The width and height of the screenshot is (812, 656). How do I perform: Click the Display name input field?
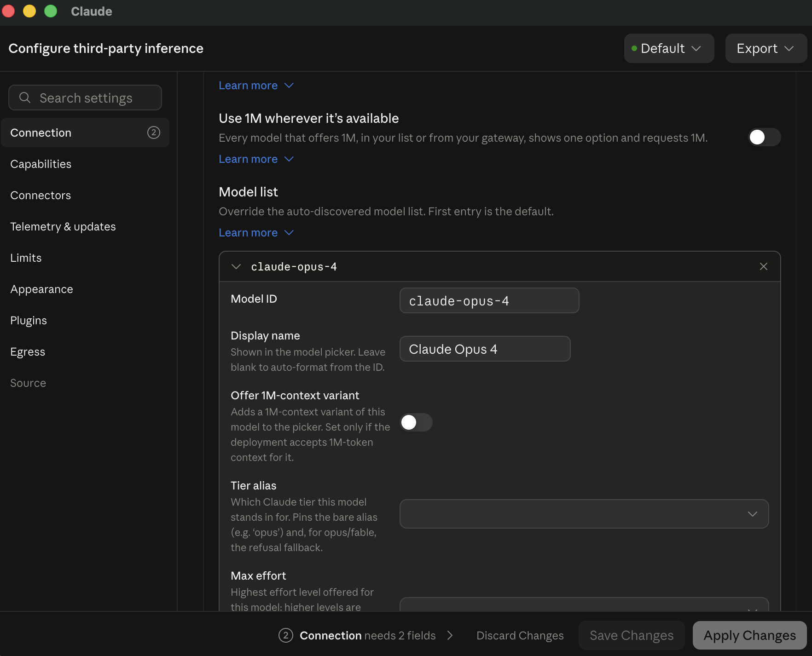(485, 349)
